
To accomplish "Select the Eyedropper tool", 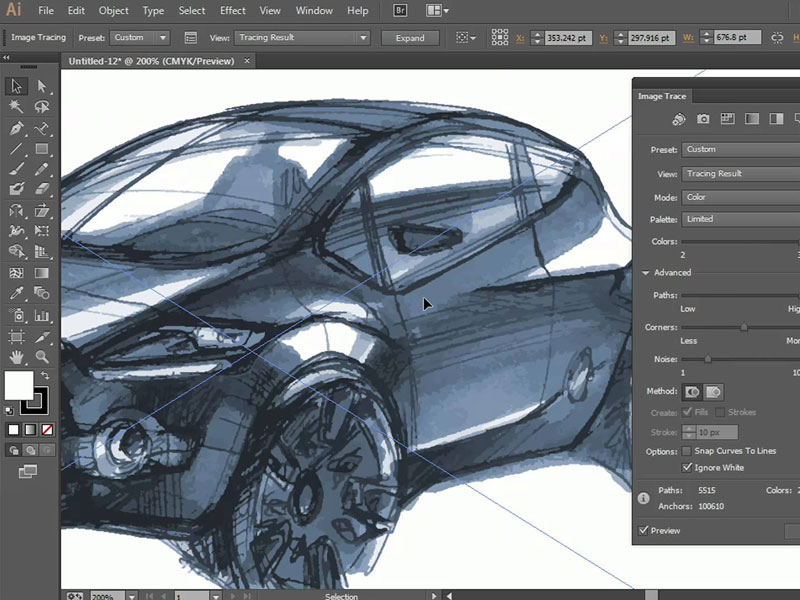I will [16, 293].
